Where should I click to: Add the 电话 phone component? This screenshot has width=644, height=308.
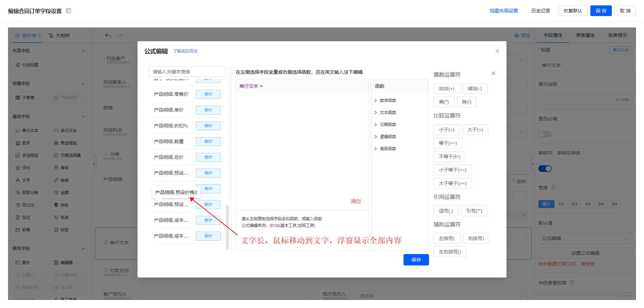69,217
